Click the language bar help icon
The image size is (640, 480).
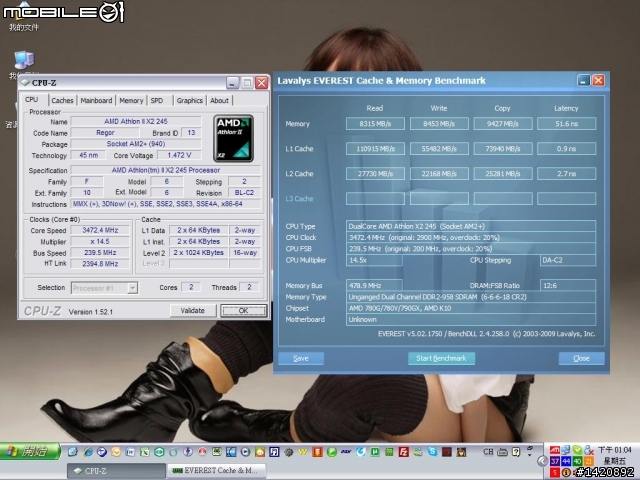(x=516, y=452)
